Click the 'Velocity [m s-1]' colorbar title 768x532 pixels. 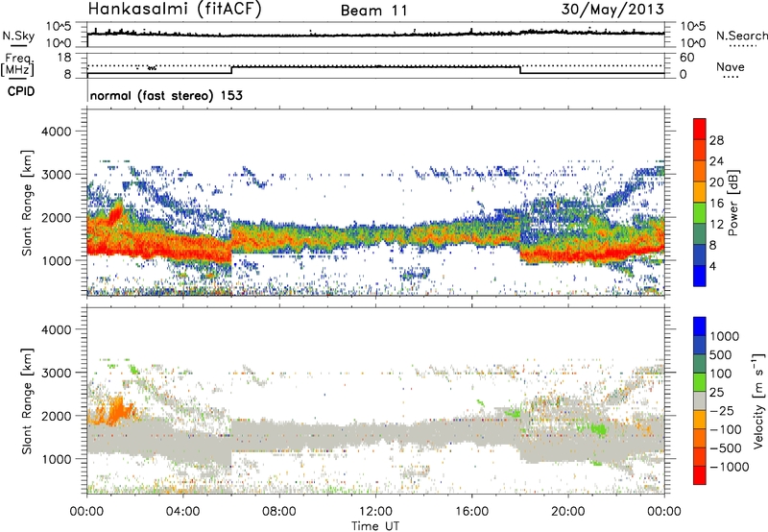(x=759, y=400)
